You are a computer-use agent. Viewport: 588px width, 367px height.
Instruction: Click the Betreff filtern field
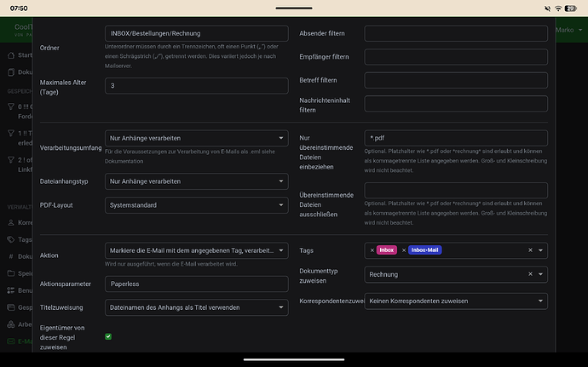pyautogui.click(x=456, y=80)
